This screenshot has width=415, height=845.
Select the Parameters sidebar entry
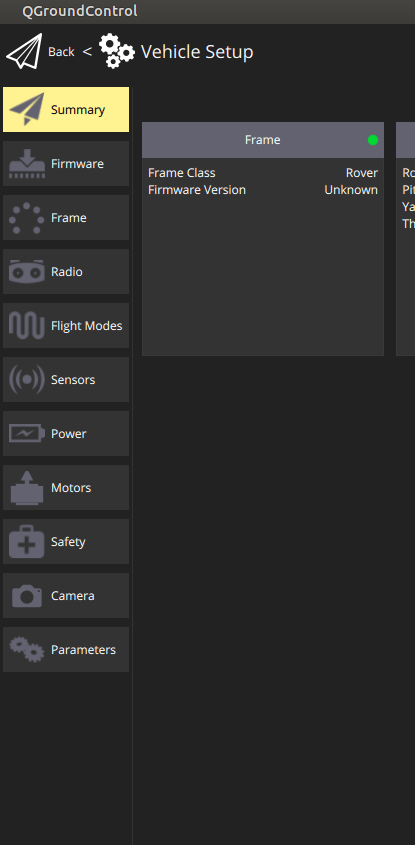coord(66,649)
